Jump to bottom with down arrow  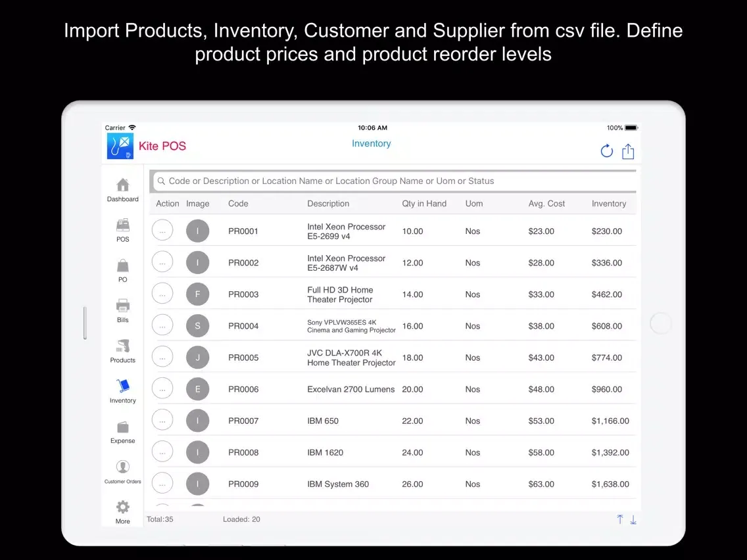pyautogui.click(x=633, y=519)
